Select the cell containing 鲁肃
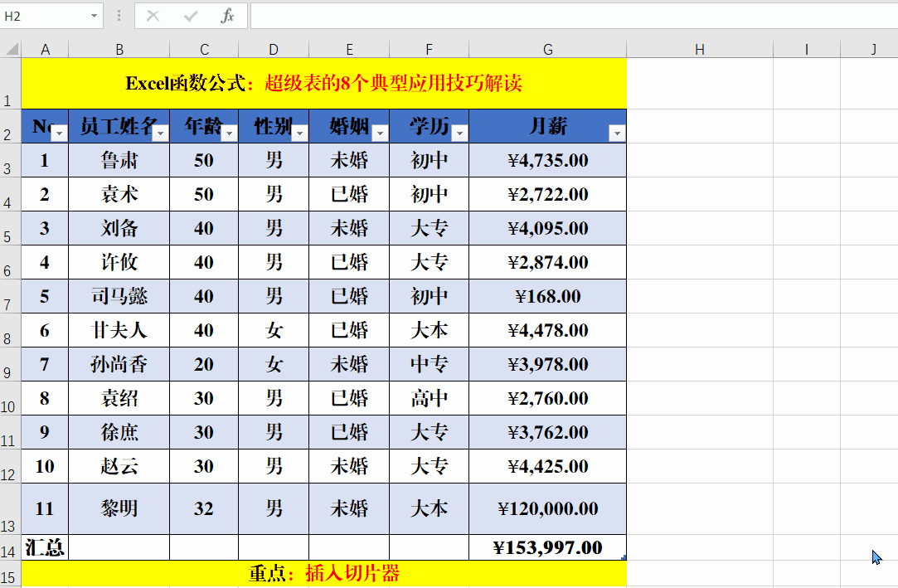 119,161
